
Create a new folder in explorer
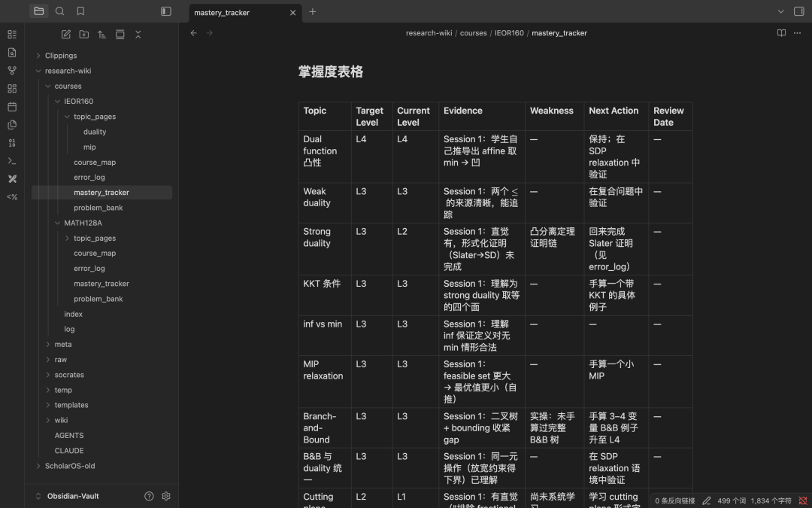click(84, 34)
